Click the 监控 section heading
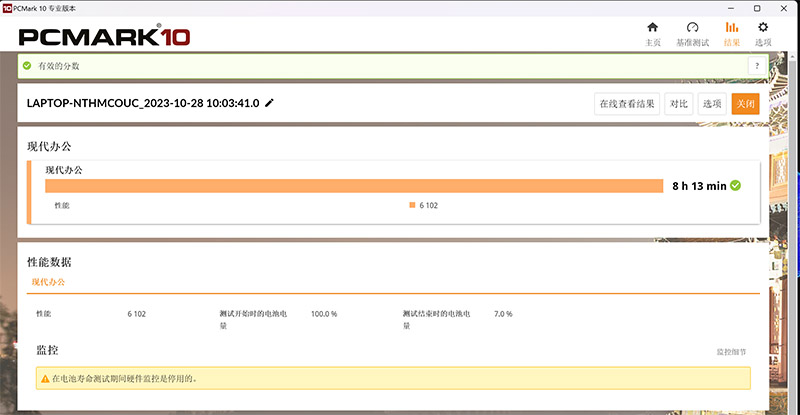The width and height of the screenshot is (800, 415). [x=47, y=350]
